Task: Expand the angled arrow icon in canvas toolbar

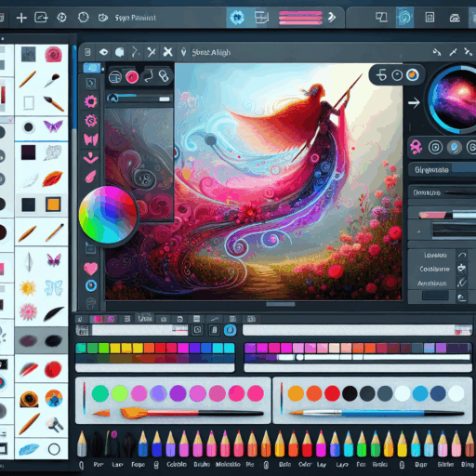Action: point(135,52)
